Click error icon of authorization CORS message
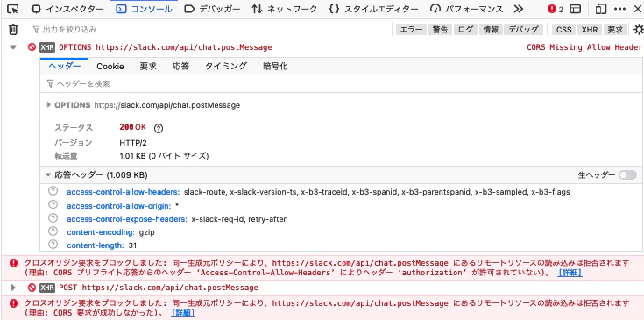The height and width of the screenshot is (320, 644). point(14,263)
